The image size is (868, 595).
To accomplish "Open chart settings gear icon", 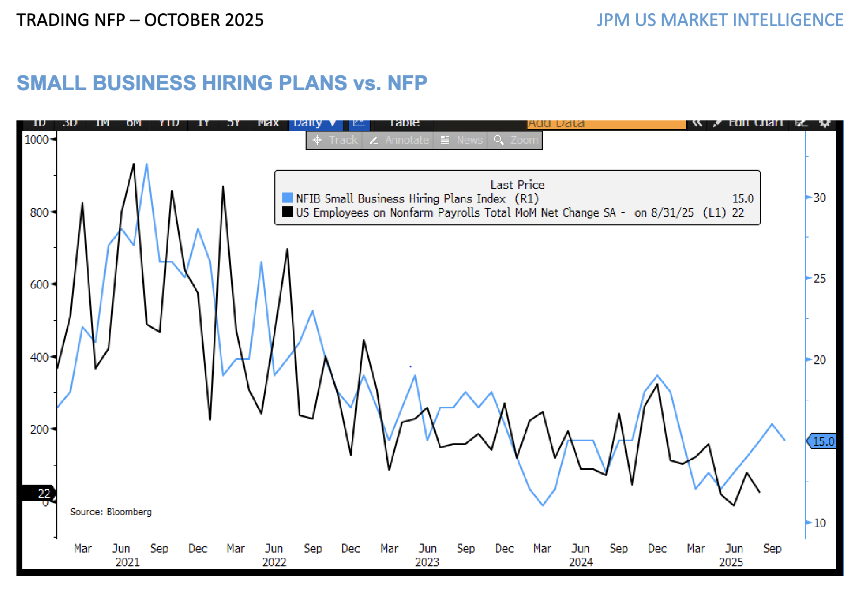I will 824,124.
